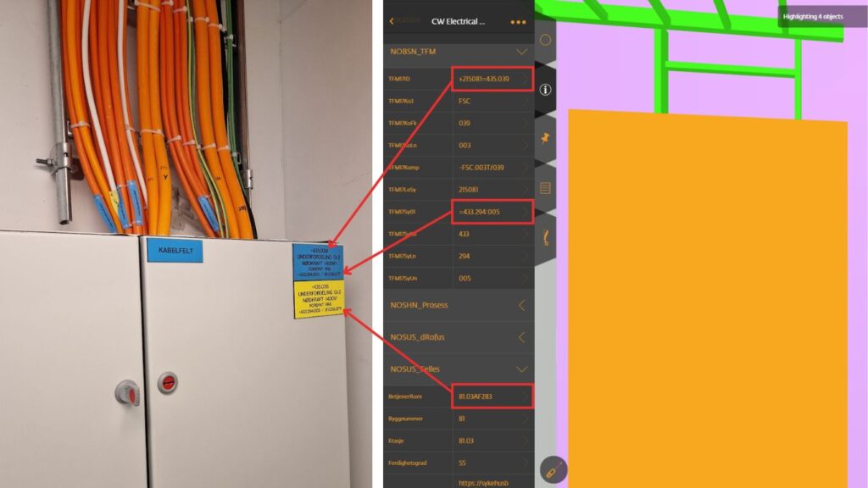Select the BetjenerRom value 81.03AF283
The height and width of the screenshot is (488, 868).
point(476,395)
